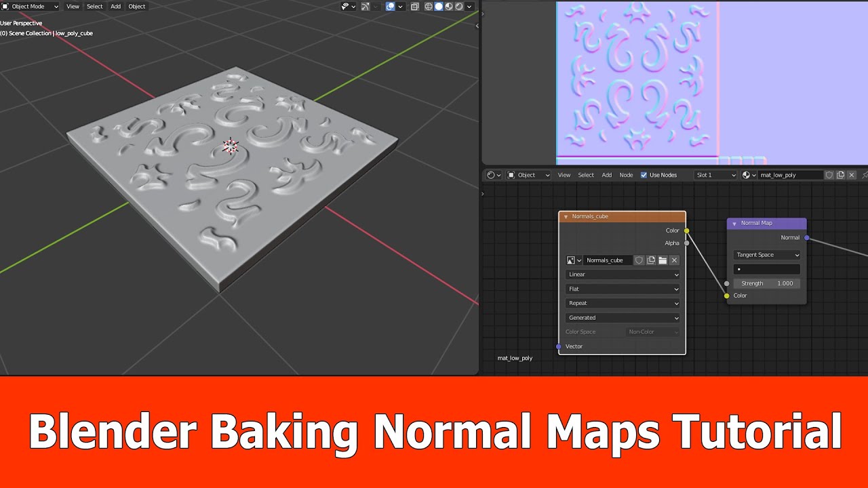This screenshot has width=868, height=488.
Task: Activate Material Preview shading mode
Action: pos(448,6)
